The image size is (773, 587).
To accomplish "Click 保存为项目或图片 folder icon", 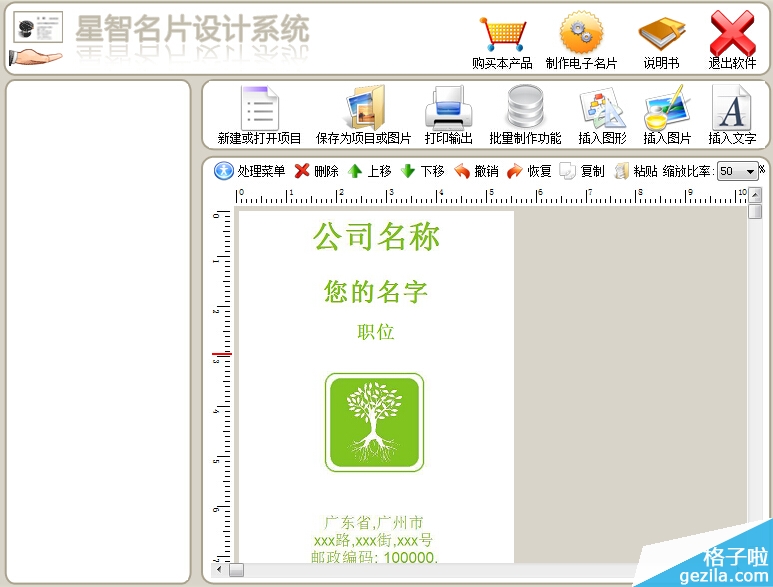I will (x=363, y=108).
